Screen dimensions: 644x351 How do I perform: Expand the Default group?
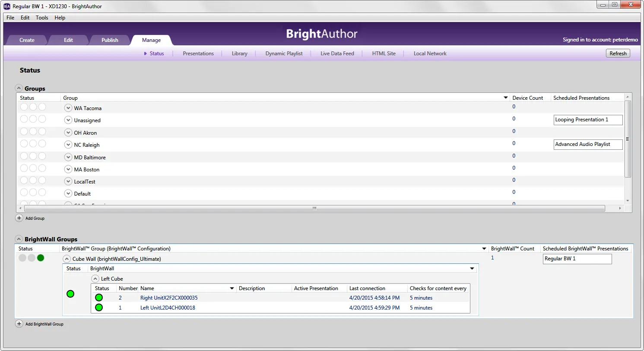[68, 193]
